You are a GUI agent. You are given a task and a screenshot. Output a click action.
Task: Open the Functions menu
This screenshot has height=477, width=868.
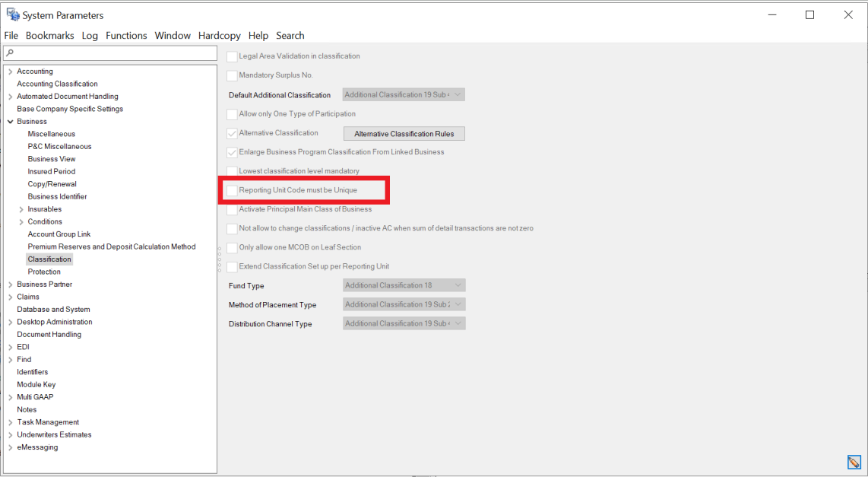click(126, 36)
